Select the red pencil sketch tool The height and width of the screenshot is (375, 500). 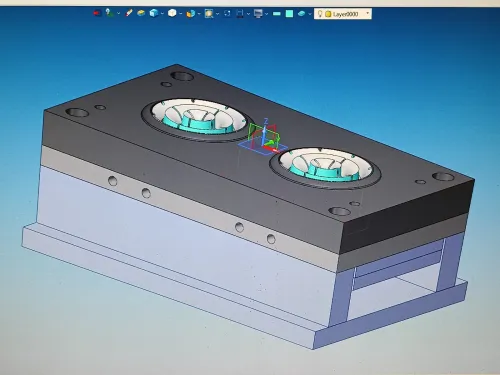pyautogui.click(x=129, y=13)
